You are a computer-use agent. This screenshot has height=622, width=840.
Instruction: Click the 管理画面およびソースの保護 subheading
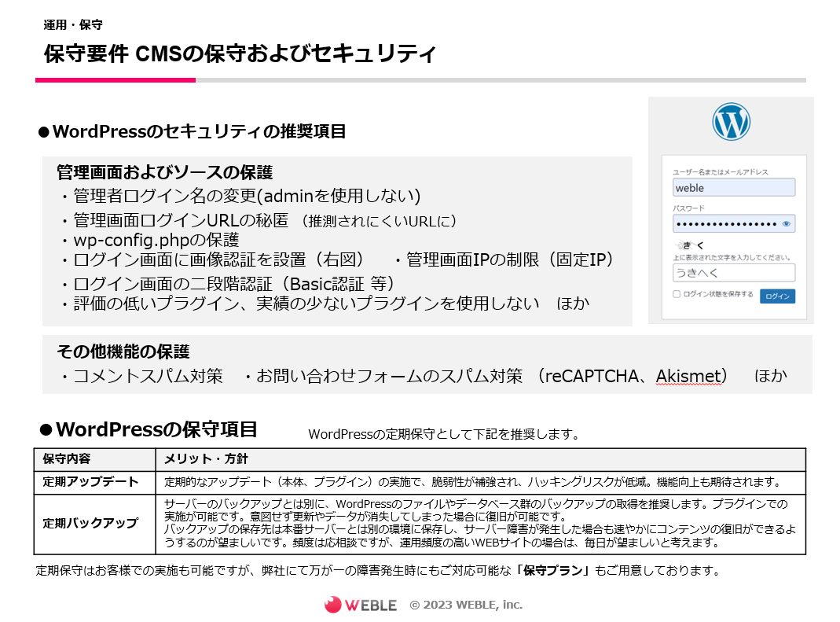coord(165,172)
